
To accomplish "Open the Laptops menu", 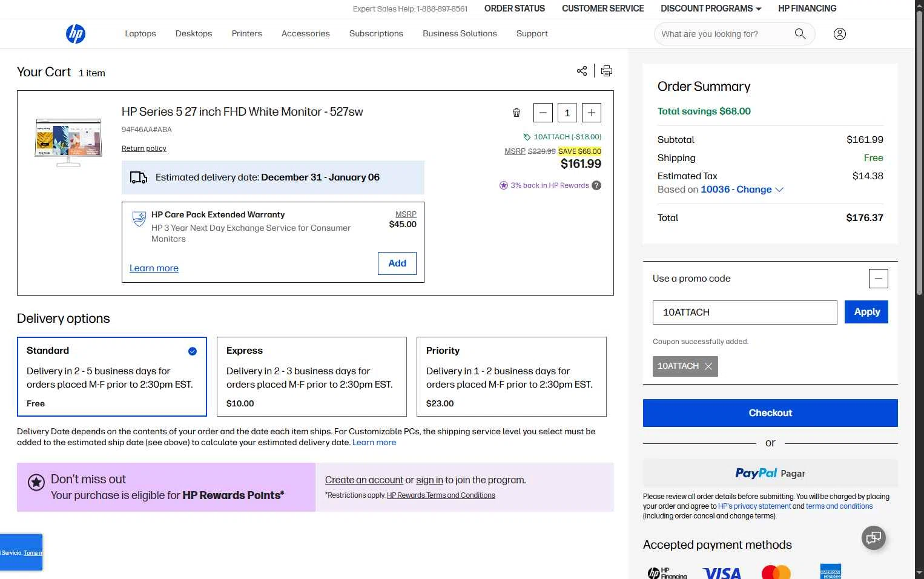I will [x=140, y=34].
